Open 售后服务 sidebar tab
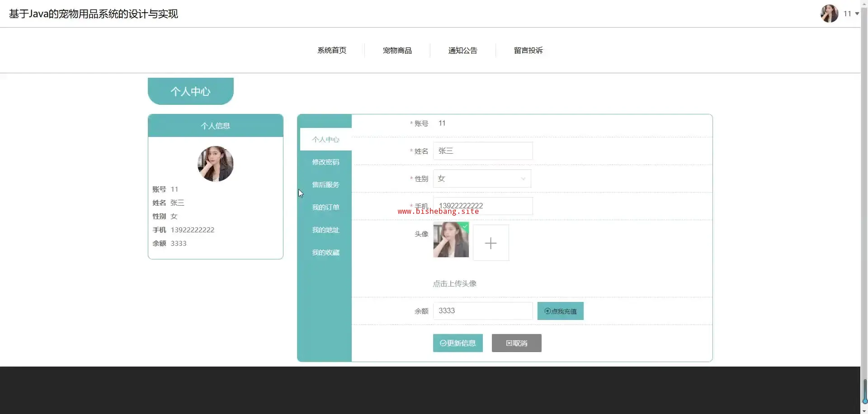The width and height of the screenshot is (868, 414). click(x=325, y=184)
